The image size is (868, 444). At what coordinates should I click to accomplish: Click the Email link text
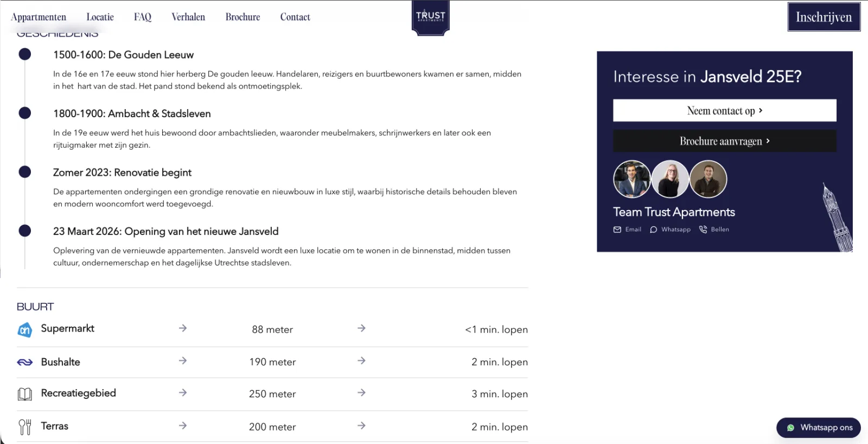(x=633, y=230)
